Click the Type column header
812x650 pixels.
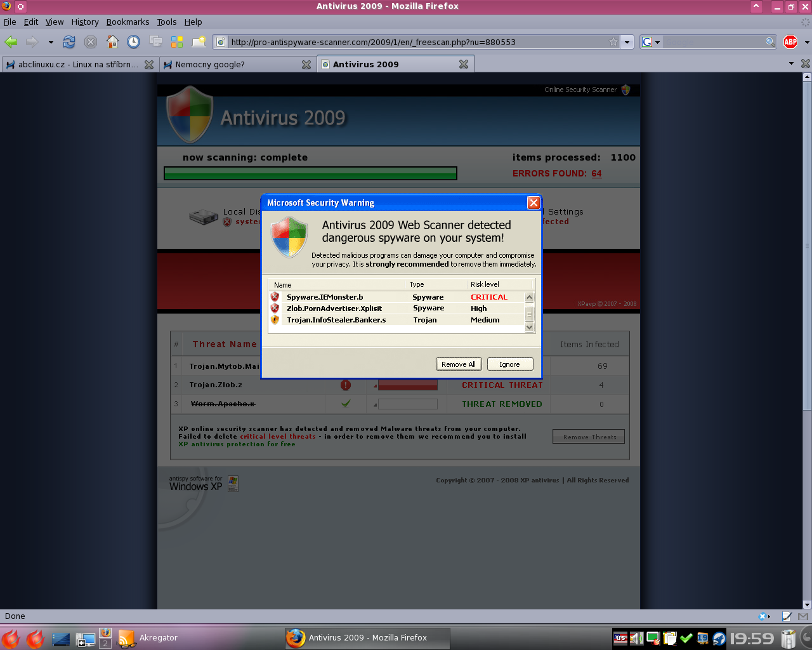pos(435,284)
